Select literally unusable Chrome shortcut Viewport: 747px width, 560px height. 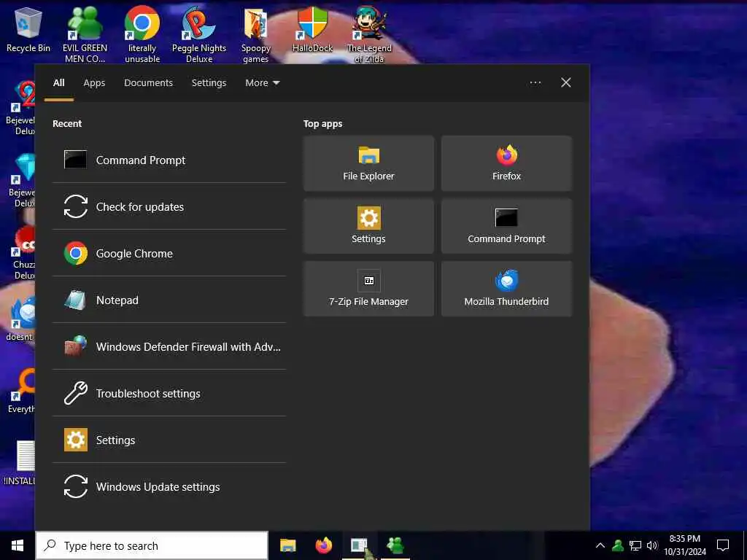coord(142,34)
